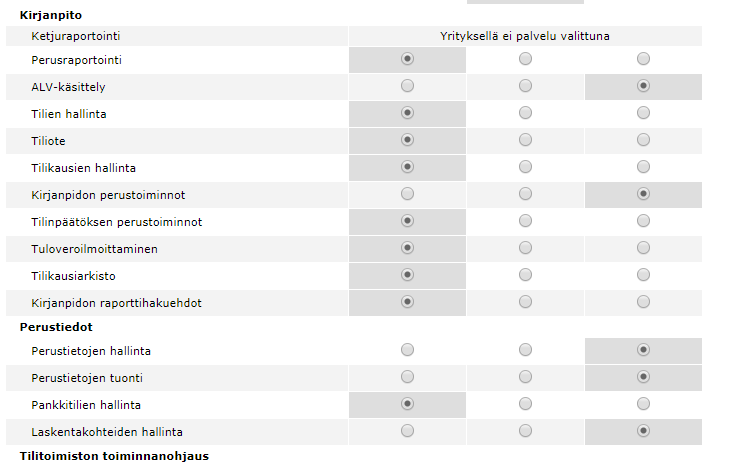
Task: Pick middle radio for Laskentakohteiden hallinta
Action: (x=526, y=431)
